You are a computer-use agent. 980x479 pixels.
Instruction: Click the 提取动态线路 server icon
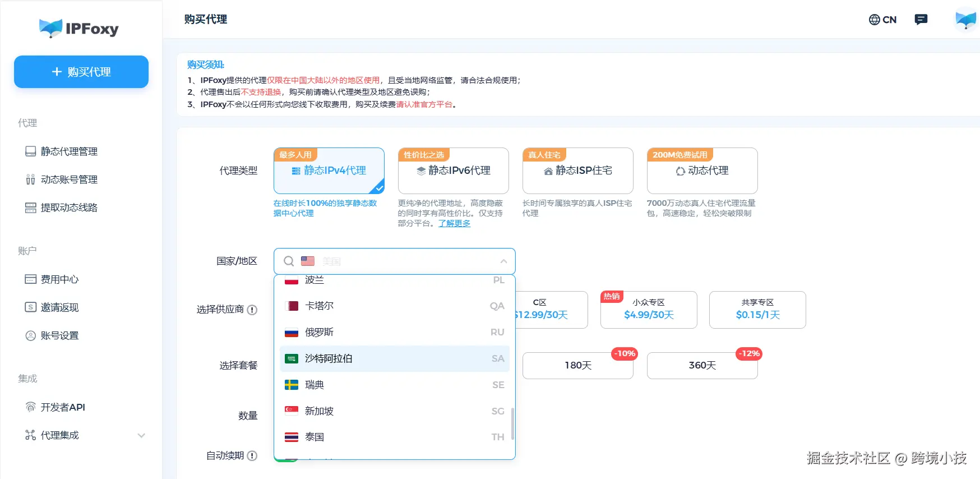(x=30, y=208)
